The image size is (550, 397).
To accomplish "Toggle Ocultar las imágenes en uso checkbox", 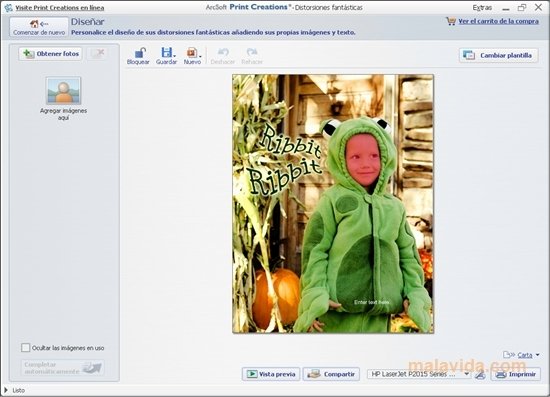I will pos(25,348).
